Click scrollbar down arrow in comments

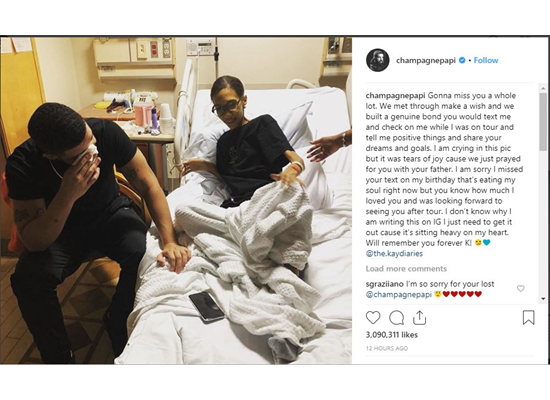(x=543, y=299)
